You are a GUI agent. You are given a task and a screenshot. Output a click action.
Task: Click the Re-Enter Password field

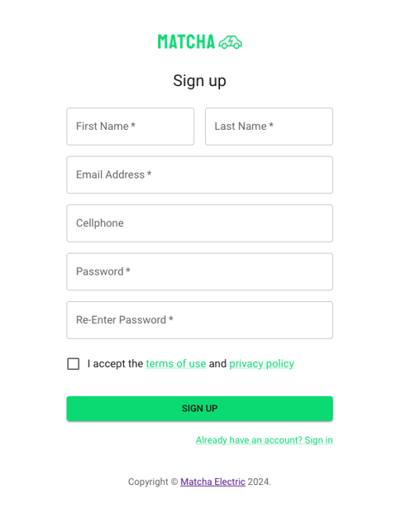tap(200, 320)
